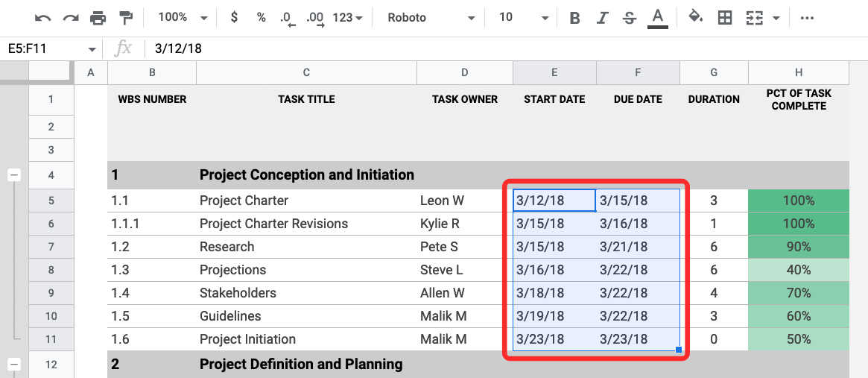Format as percent icon

[x=261, y=18]
